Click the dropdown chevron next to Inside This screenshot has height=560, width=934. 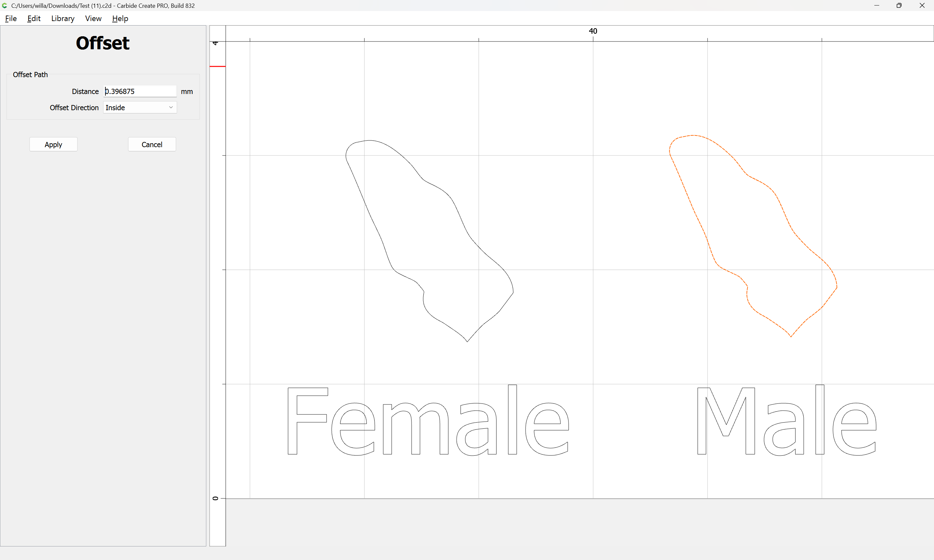[x=171, y=108]
